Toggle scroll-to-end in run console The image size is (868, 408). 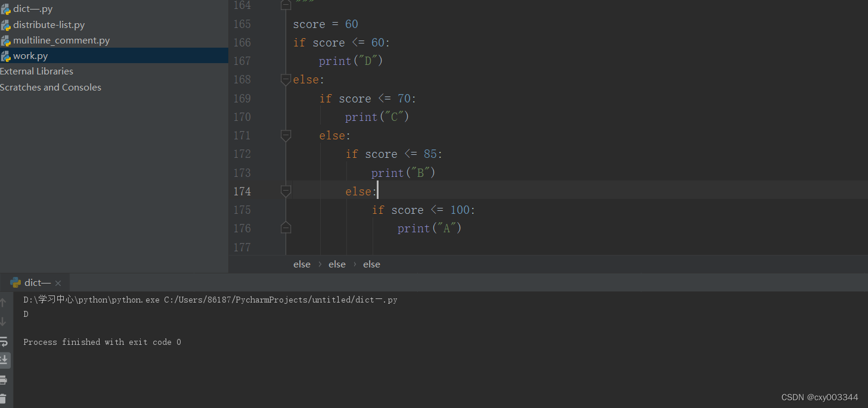[4, 360]
